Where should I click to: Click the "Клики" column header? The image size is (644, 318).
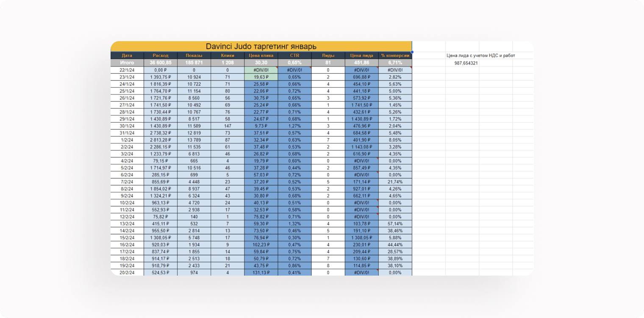pyautogui.click(x=228, y=56)
